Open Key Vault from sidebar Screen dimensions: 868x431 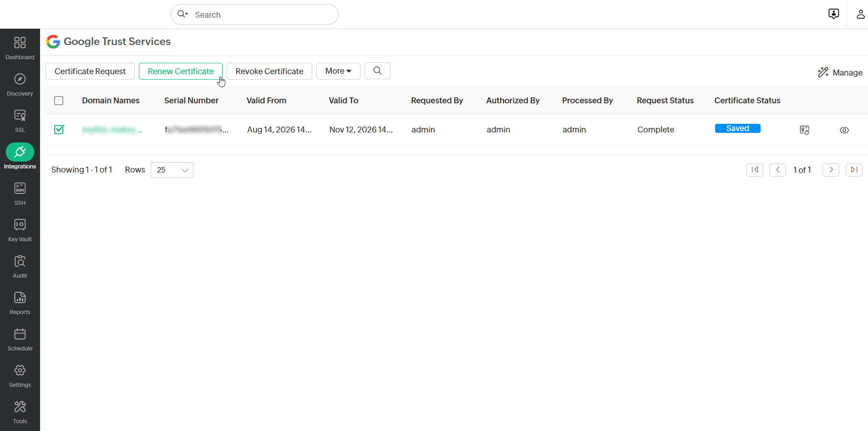pos(20,230)
